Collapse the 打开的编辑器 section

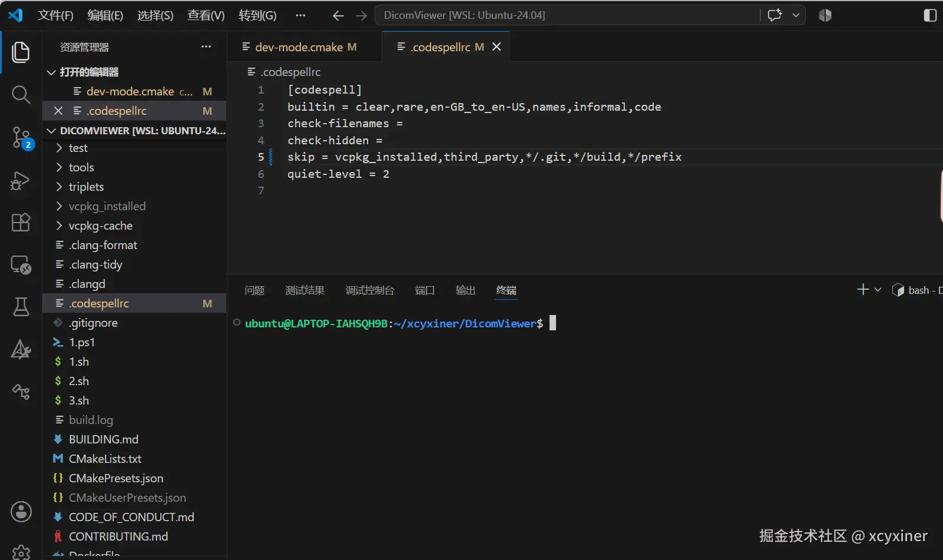click(134, 72)
